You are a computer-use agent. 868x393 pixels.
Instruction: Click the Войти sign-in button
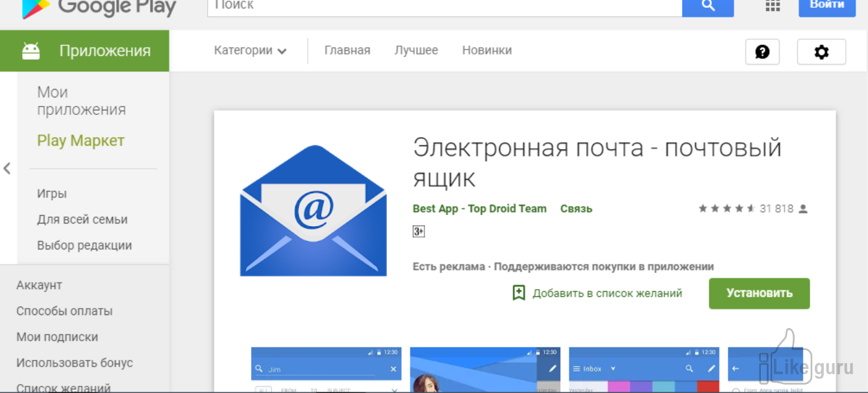click(826, 5)
